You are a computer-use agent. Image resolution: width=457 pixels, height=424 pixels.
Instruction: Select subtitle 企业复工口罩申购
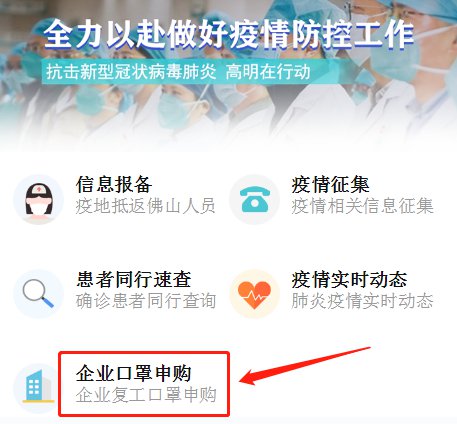146,395
